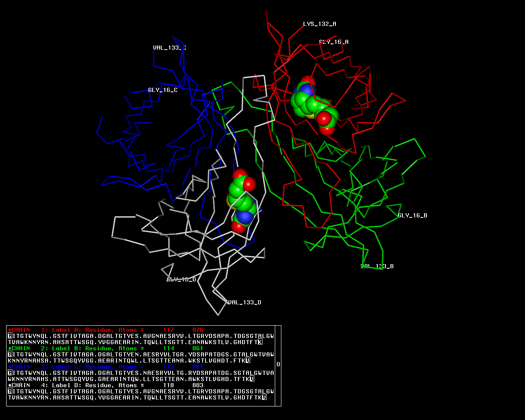Select the GLY_16_A residue label
The image size is (525, 420).
pos(333,42)
